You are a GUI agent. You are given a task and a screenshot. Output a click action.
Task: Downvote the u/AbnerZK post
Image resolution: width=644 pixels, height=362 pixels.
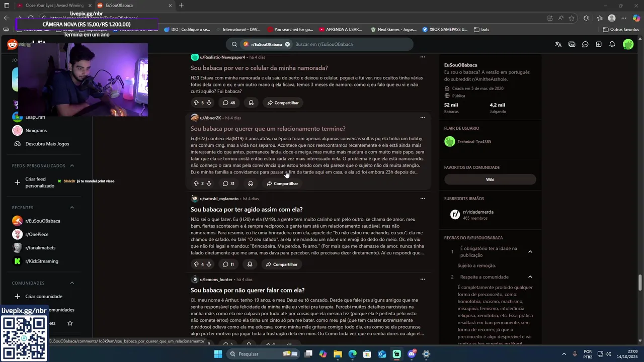(x=209, y=184)
